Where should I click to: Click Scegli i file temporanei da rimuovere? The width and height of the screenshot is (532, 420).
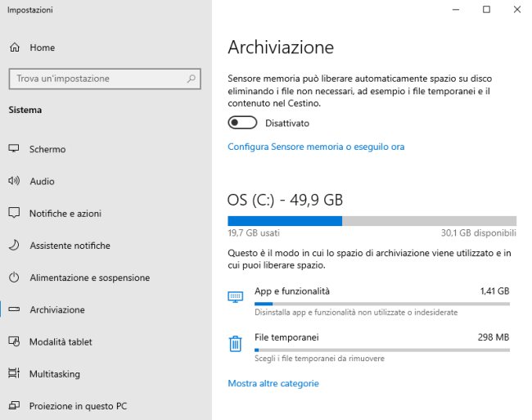click(x=319, y=359)
